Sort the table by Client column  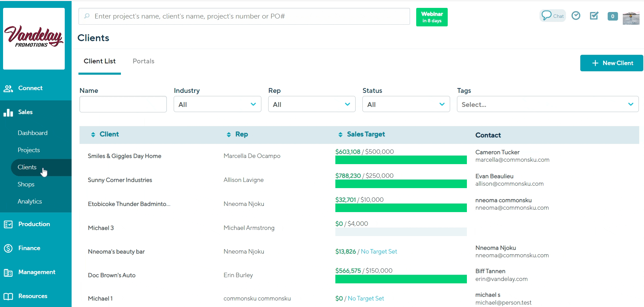pos(109,134)
